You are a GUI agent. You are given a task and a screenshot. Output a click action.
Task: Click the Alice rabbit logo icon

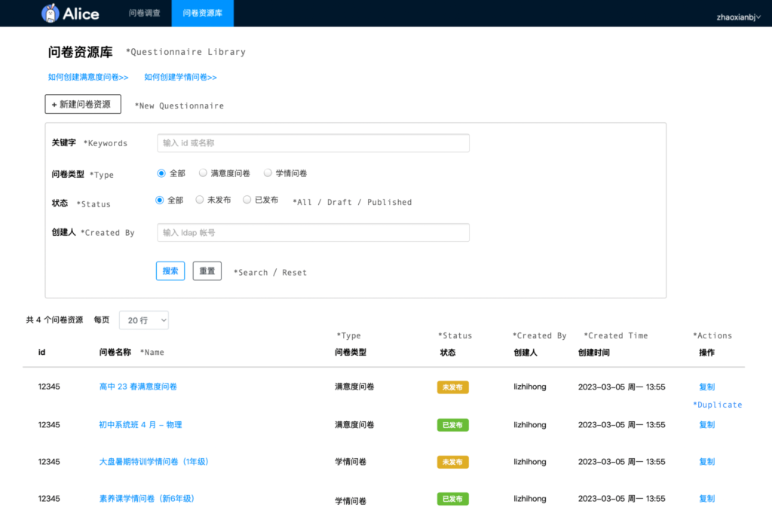(x=51, y=14)
